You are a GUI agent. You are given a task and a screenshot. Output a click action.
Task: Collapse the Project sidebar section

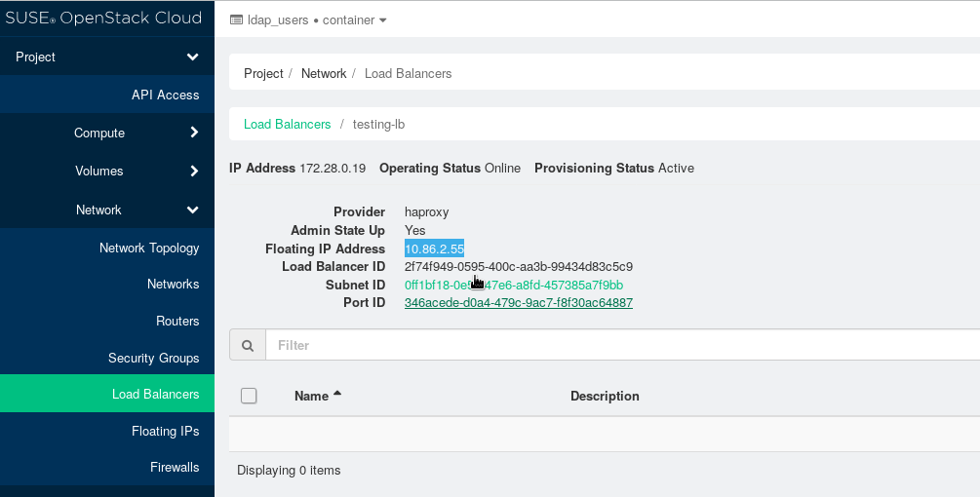192,57
